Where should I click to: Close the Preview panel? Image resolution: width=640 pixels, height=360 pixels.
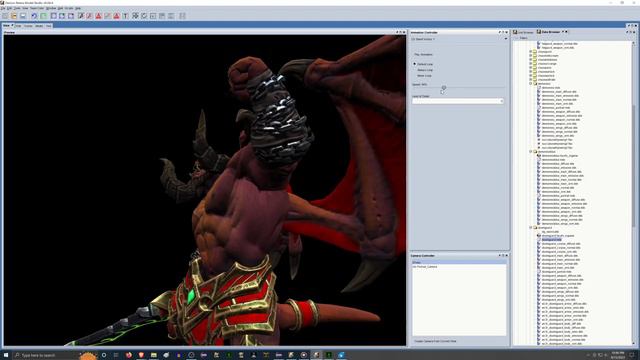[404, 32]
